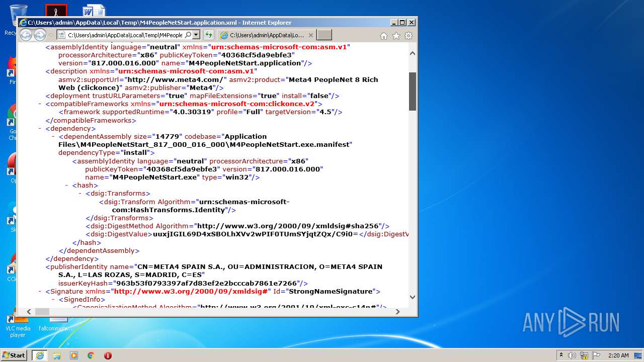Click the Action Center flag tray icon

(x=596, y=355)
